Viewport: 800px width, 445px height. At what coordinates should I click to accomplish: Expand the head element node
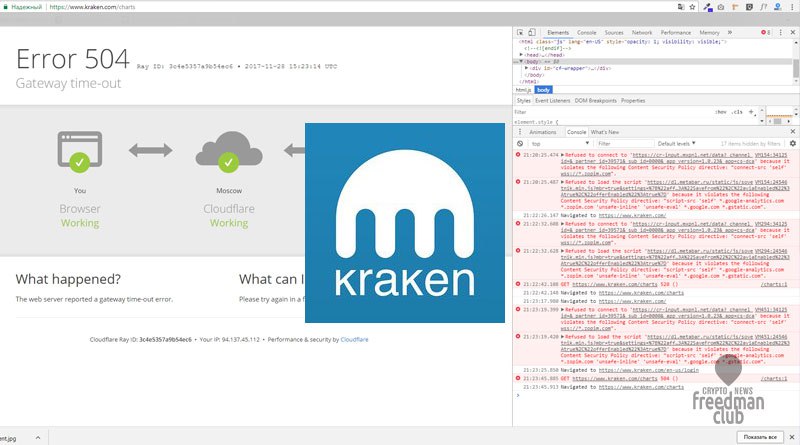point(521,55)
